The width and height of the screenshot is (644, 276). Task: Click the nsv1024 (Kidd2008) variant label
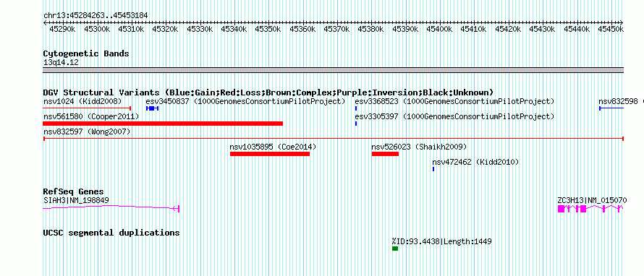[x=82, y=101]
